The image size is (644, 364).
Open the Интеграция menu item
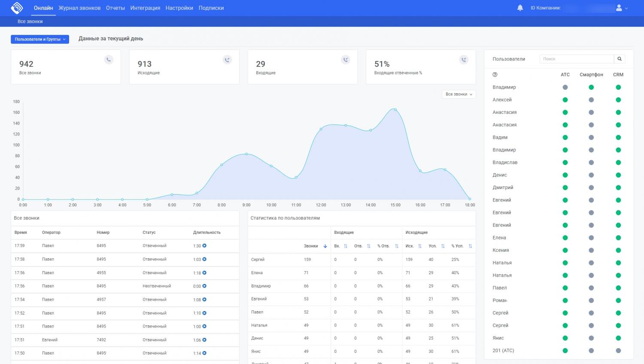pyautogui.click(x=145, y=8)
